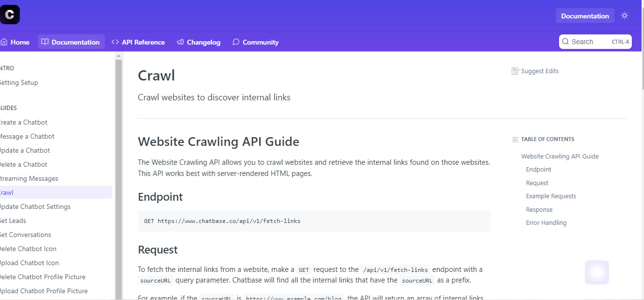Click the Suggest Edits pencil icon

(515, 71)
